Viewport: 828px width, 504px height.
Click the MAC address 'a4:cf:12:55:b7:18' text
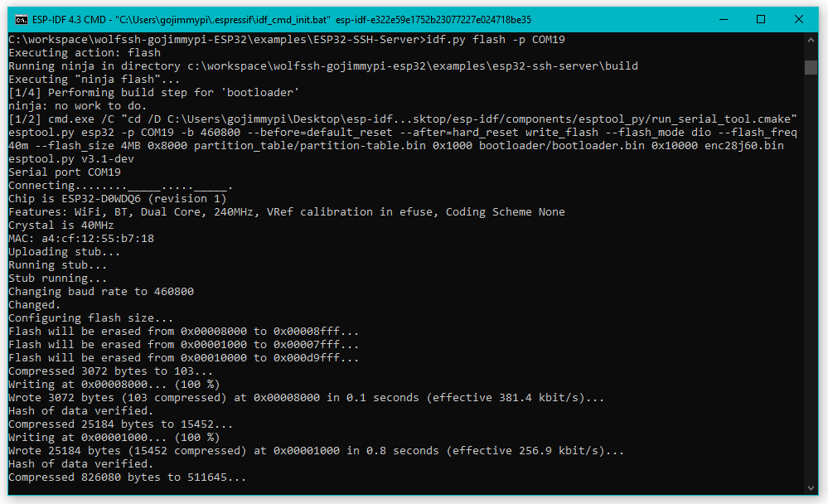(83, 238)
